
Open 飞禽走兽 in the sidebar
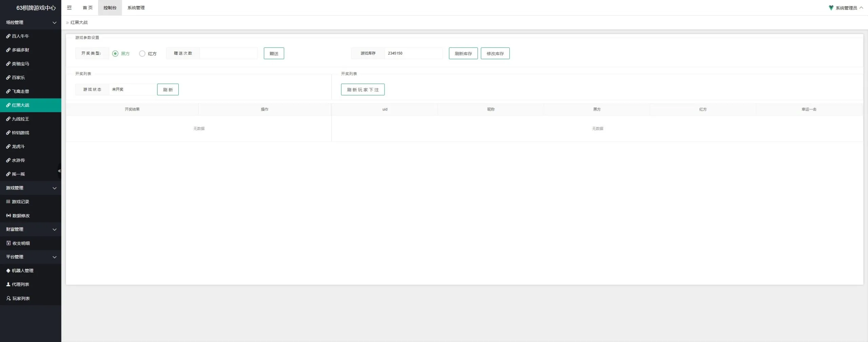[31, 91]
